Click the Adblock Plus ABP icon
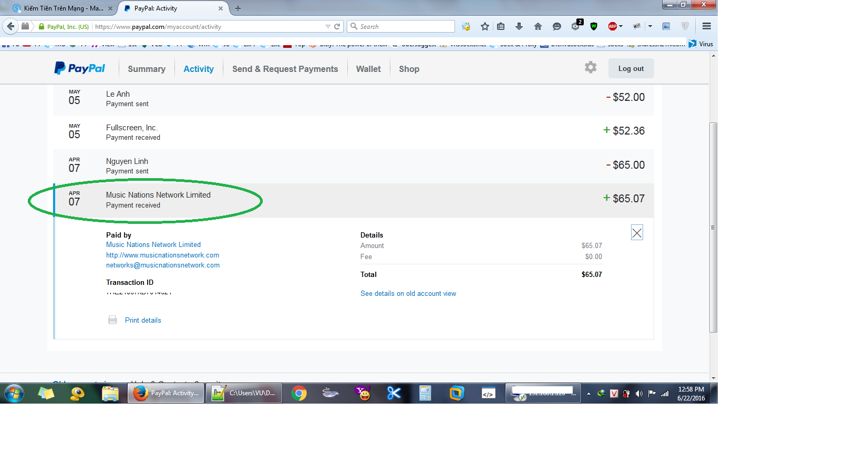868x453 pixels. 612,26
